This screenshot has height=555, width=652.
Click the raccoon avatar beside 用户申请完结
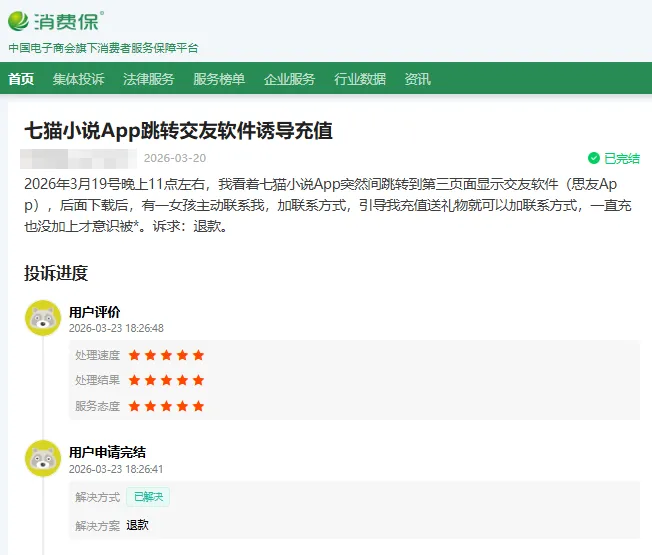point(43,458)
